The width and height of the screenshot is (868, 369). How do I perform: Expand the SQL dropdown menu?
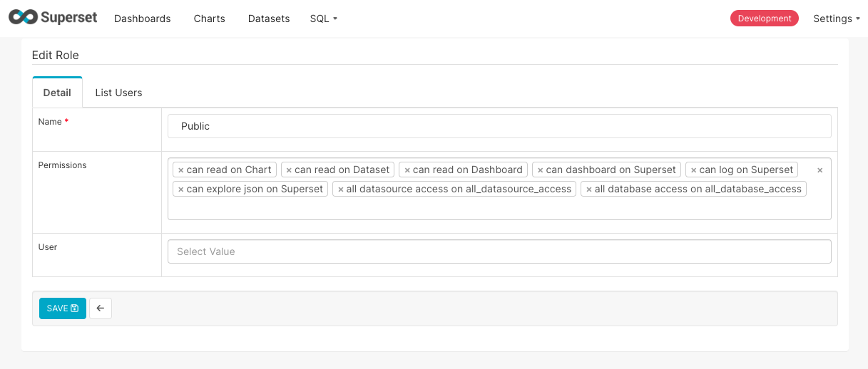[x=323, y=19]
